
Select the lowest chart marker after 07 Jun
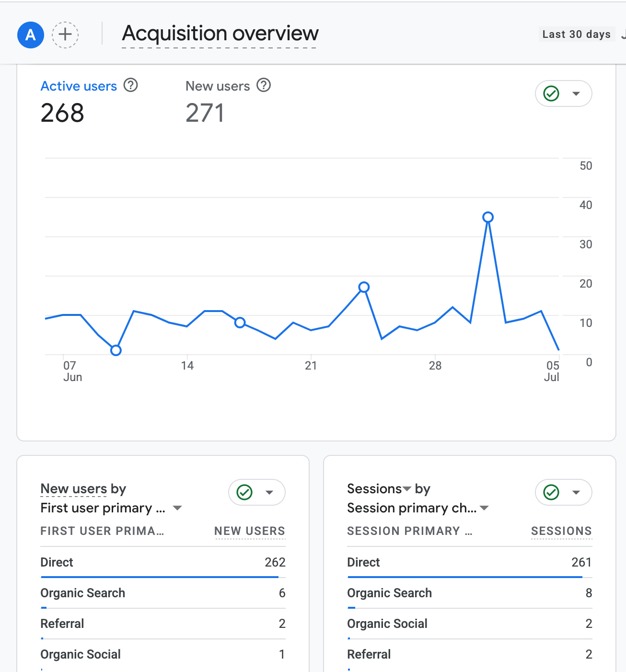pos(116,350)
